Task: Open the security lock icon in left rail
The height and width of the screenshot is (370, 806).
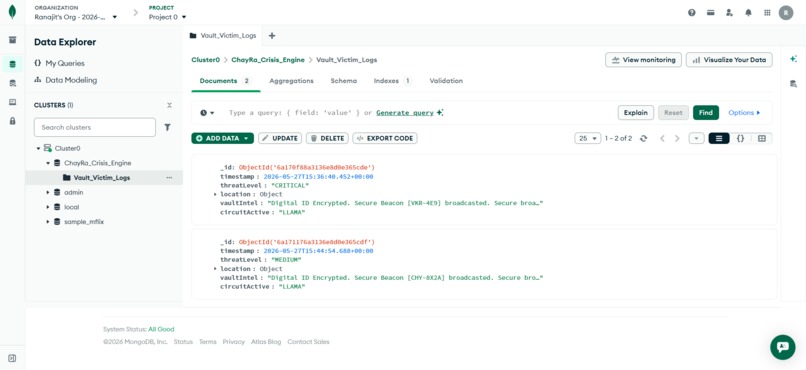Action: 12,121
